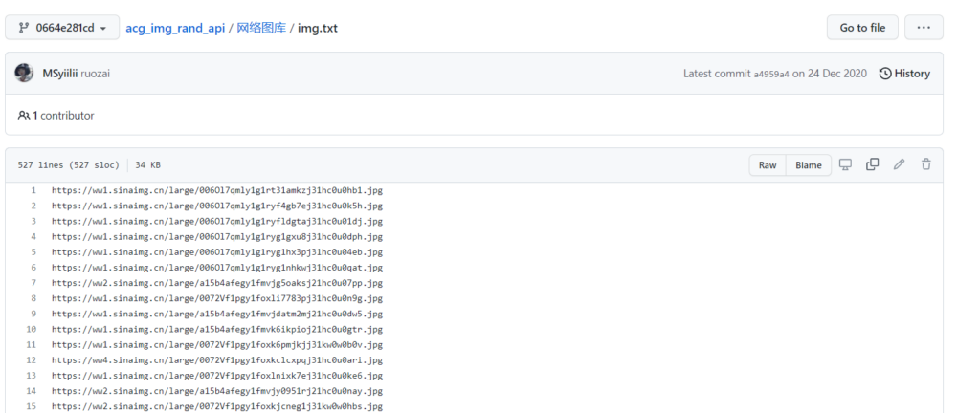
Task: View the file History
Action: click(904, 74)
